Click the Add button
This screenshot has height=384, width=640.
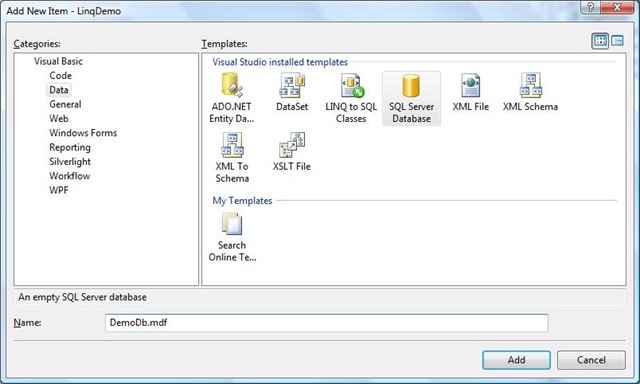coord(516,360)
